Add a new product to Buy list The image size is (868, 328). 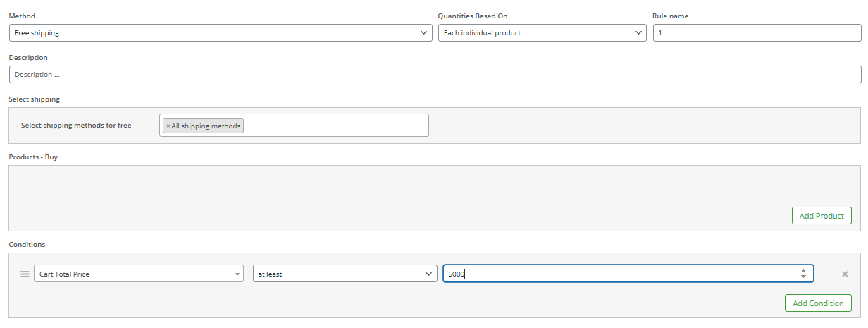tap(821, 216)
